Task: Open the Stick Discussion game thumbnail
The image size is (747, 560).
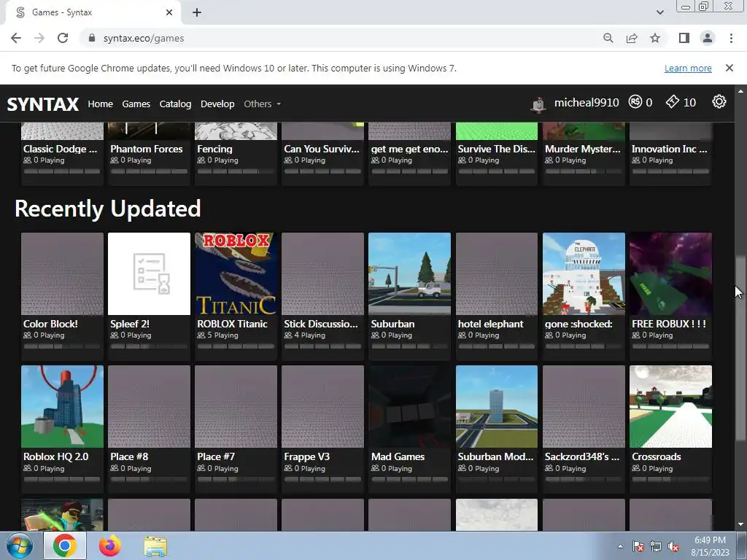Action: [322, 274]
